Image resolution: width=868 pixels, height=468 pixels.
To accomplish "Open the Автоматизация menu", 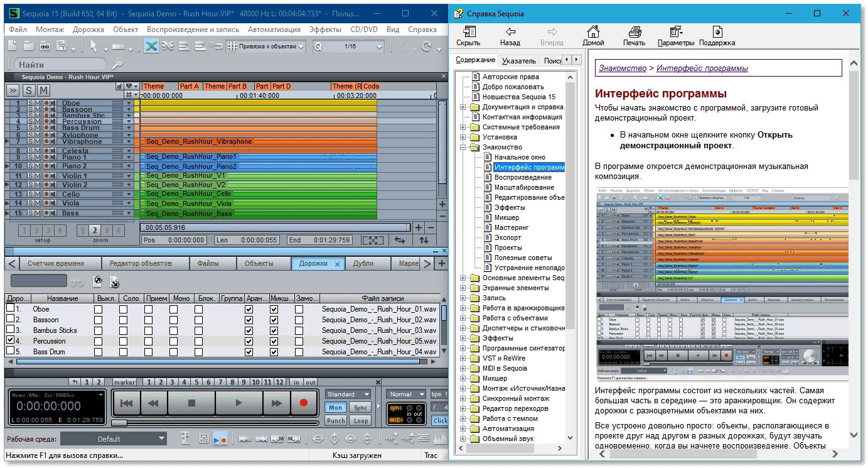I will click(x=274, y=29).
